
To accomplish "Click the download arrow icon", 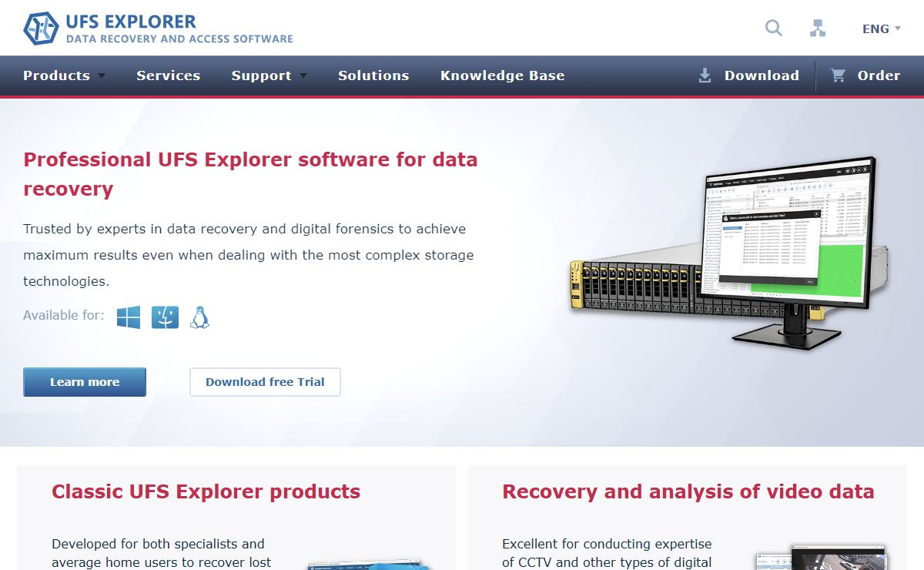I will tap(705, 75).
